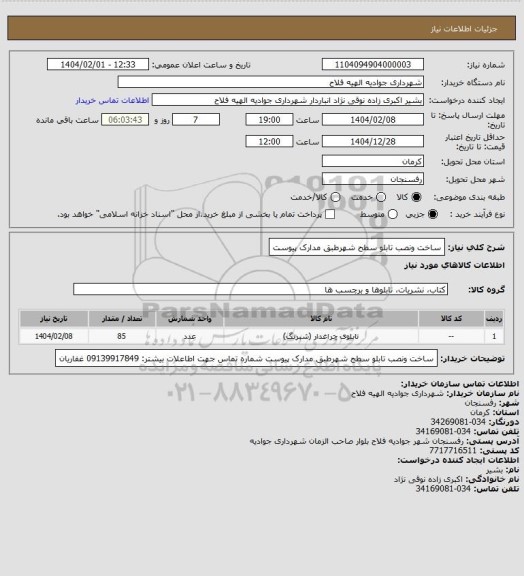Screen dimensions: 524x576
Task: Click the fax number 34269081-034
Action: [x=458, y=422]
